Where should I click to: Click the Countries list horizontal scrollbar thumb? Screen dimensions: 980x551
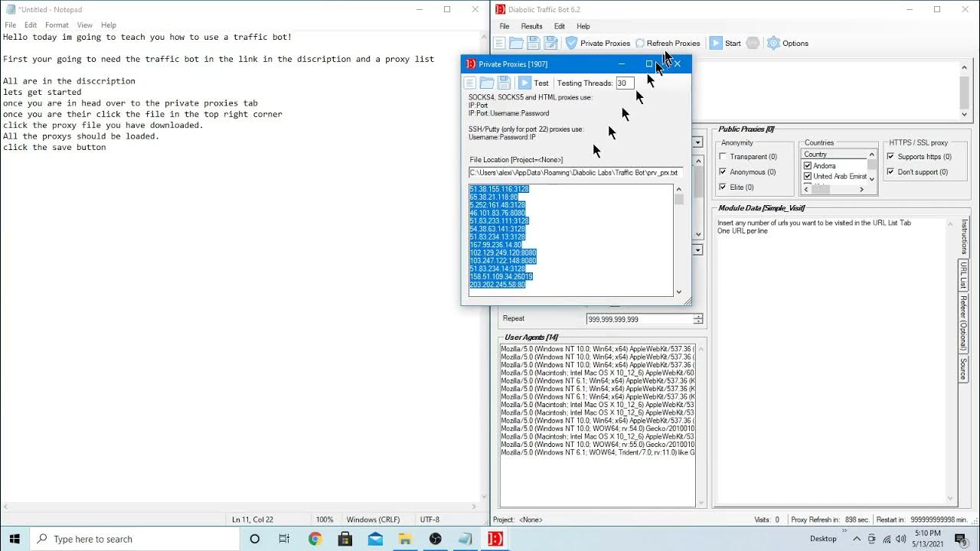coord(819,189)
